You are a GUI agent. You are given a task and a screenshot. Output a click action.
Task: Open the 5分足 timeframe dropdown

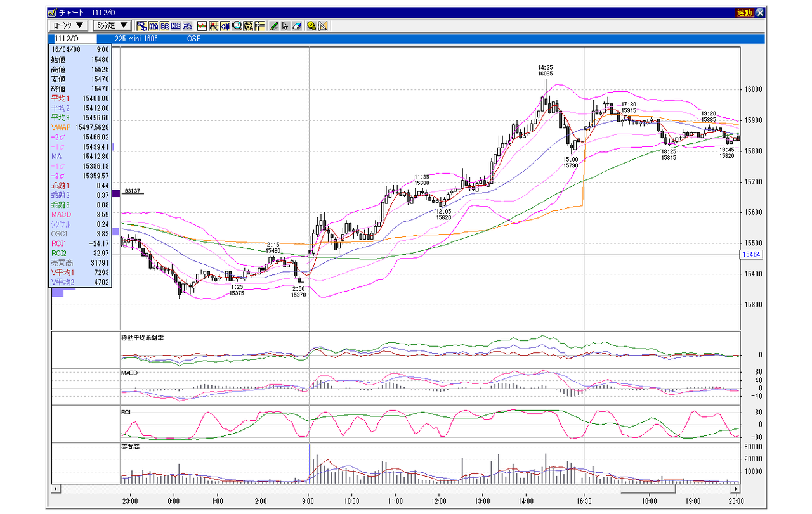pos(112,25)
